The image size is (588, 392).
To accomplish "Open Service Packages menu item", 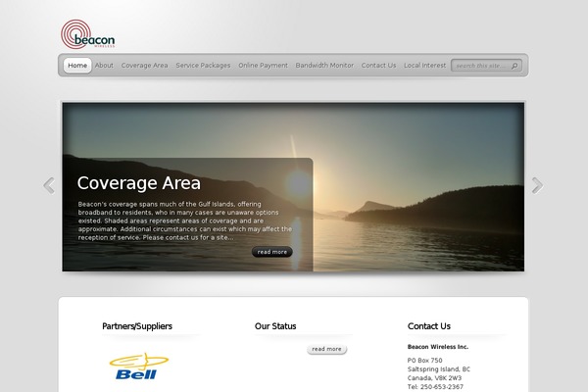I will [203, 66].
